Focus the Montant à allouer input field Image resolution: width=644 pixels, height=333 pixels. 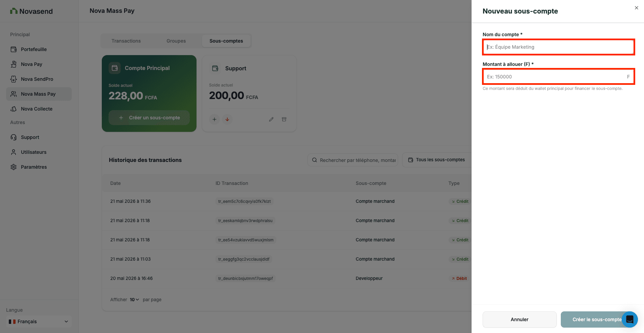click(x=558, y=77)
